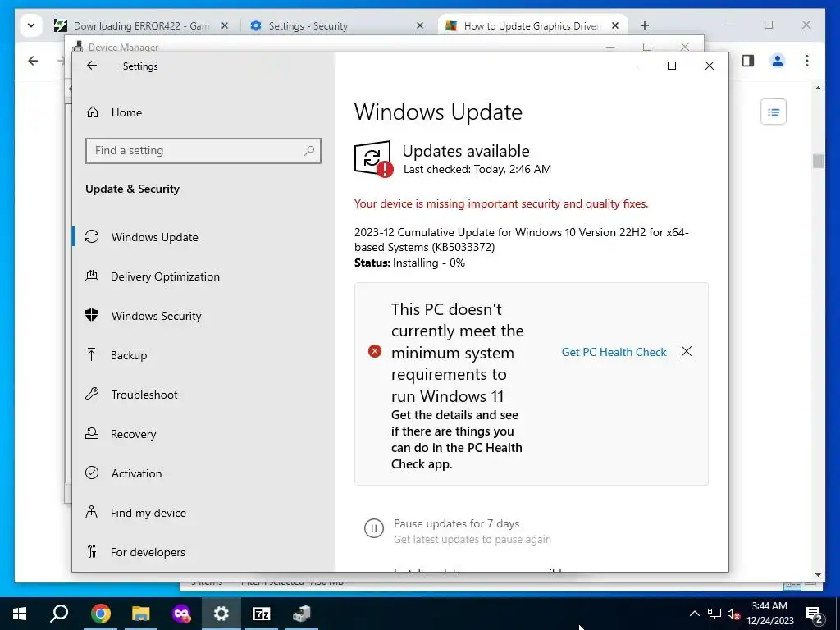This screenshot has width=840, height=630.
Task: Click the Updates available status icon
Action: (x=373, y=158)
